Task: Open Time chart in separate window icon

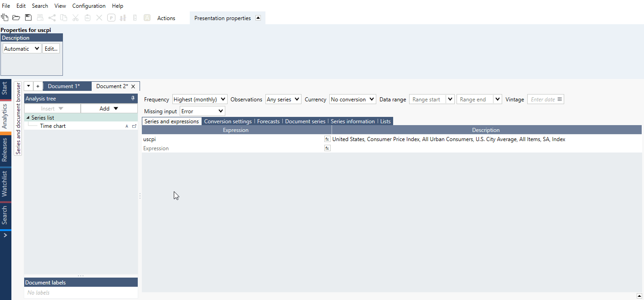Action: [134, 126]
